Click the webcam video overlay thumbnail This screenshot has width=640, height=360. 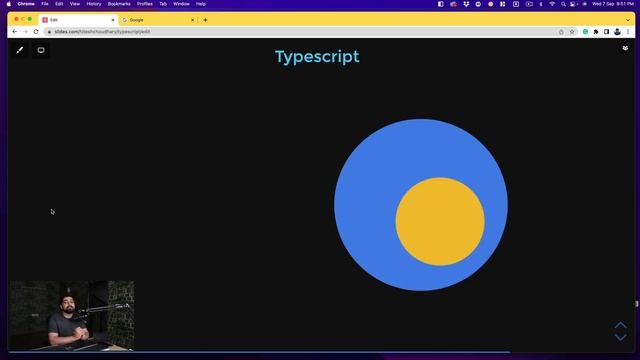point(72,316)
